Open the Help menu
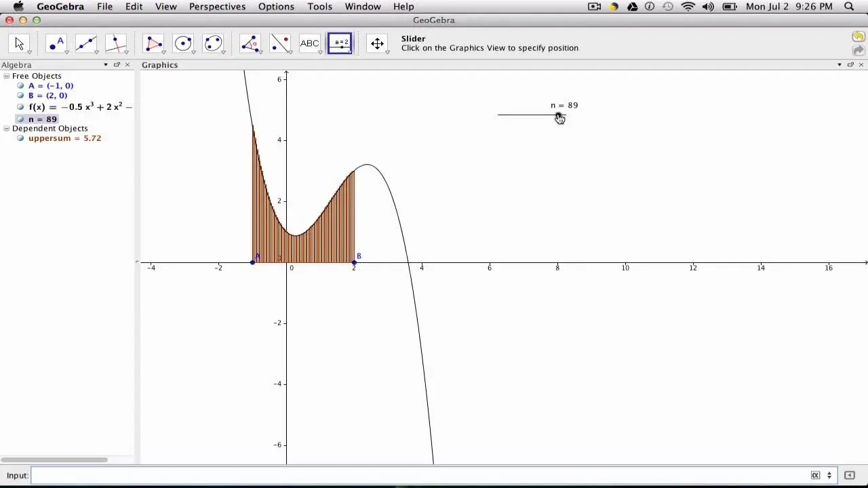 403,7
